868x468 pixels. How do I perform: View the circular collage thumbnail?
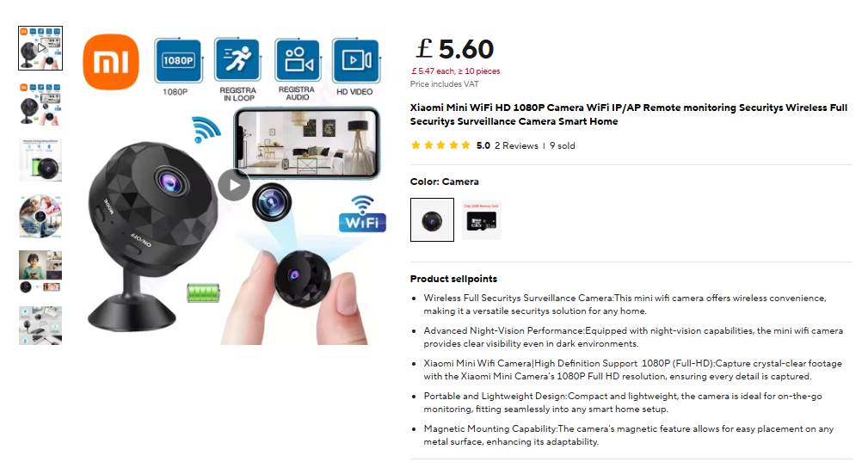pyautogui.click(x=40, y=216)
